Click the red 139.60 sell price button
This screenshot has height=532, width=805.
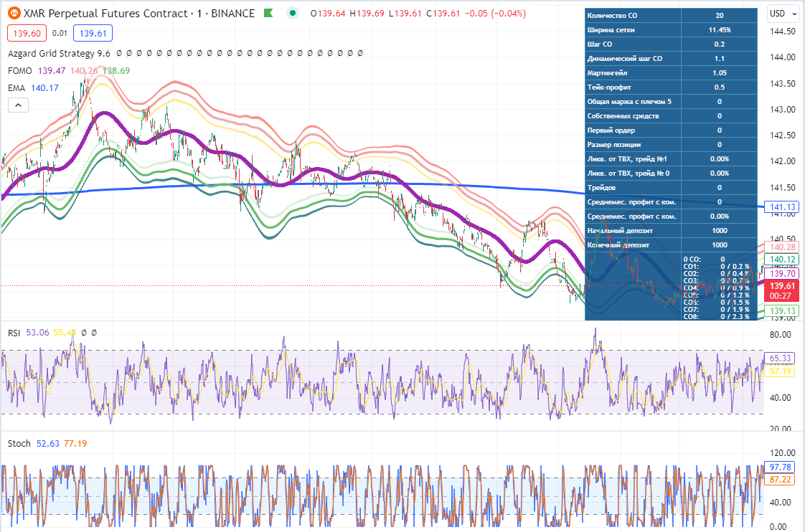pos(27,33)
